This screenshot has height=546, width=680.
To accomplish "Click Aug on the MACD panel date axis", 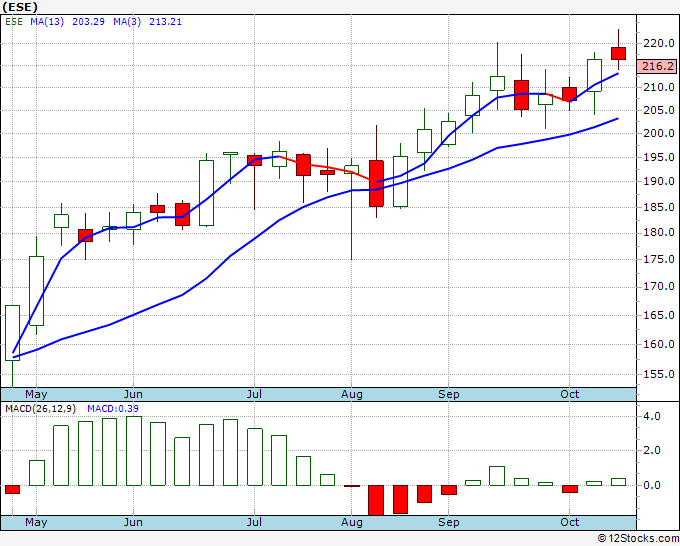I will point(352,522).
